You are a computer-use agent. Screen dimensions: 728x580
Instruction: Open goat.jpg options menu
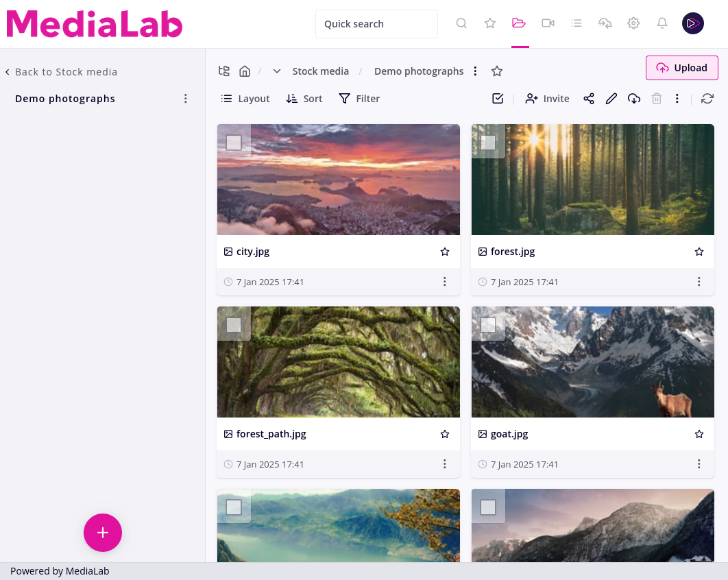699,464
